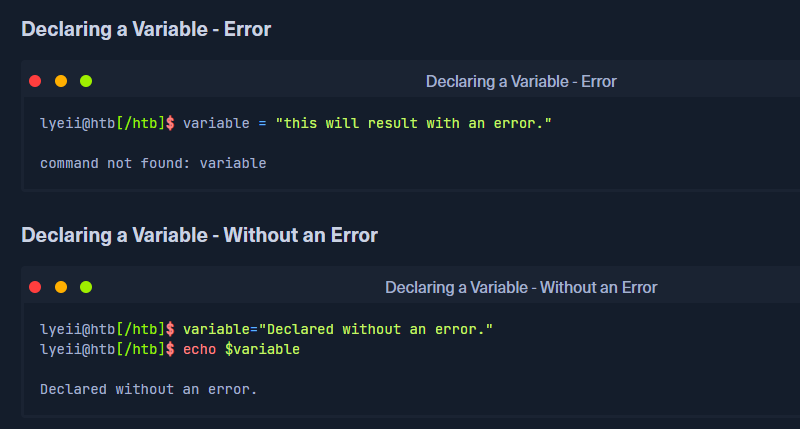Click the green dot in the Error terminal
This screenshot has height=429, width=800.
(86, 81)
